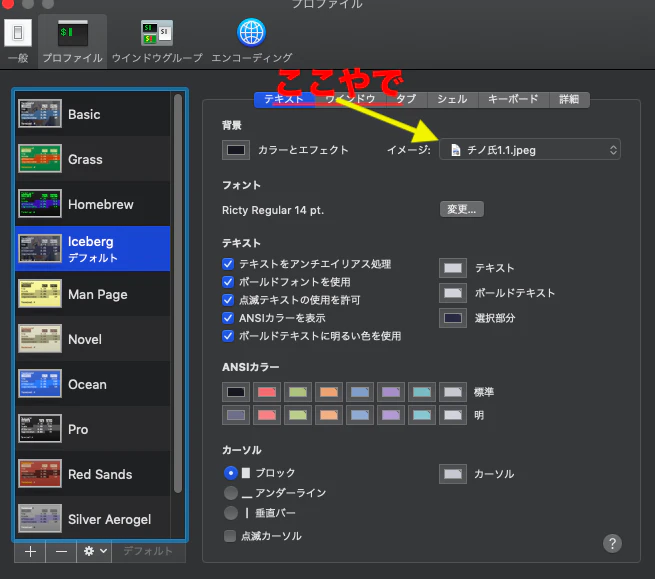
Task: Add a new profile with plus button
Action: pos(30,552)
